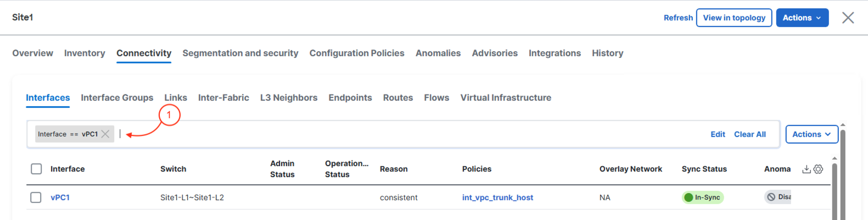Go to the Links sub-tab
This screenshot has height=220, width=868.
tap(176, 98)
